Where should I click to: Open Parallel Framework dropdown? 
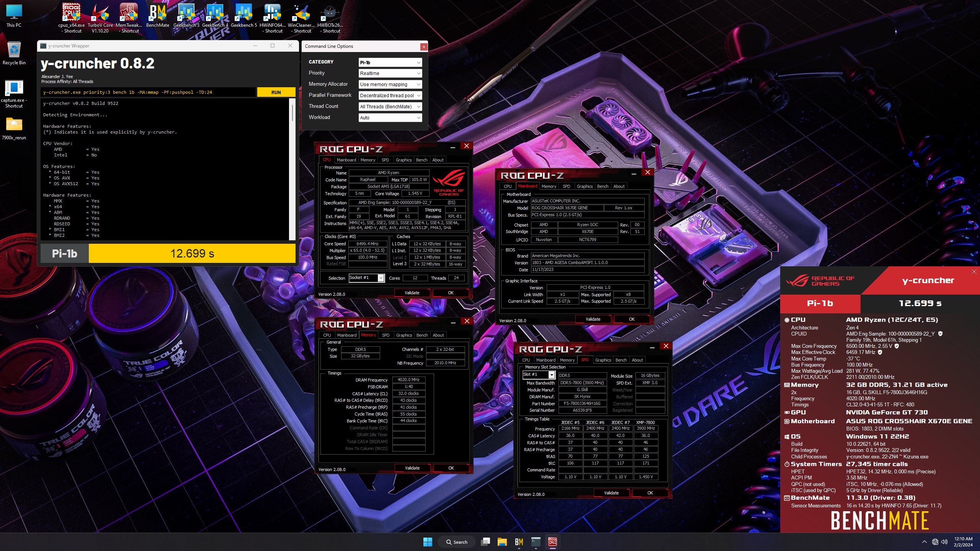[x=390, y=96]
